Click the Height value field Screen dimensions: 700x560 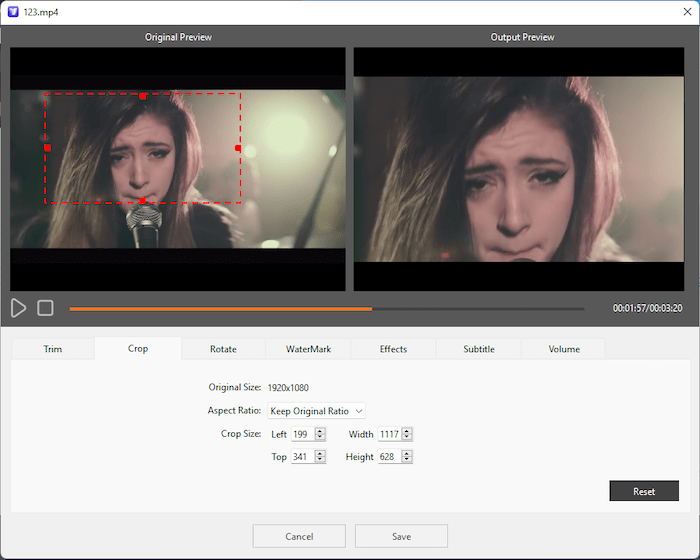click(389, 456)
